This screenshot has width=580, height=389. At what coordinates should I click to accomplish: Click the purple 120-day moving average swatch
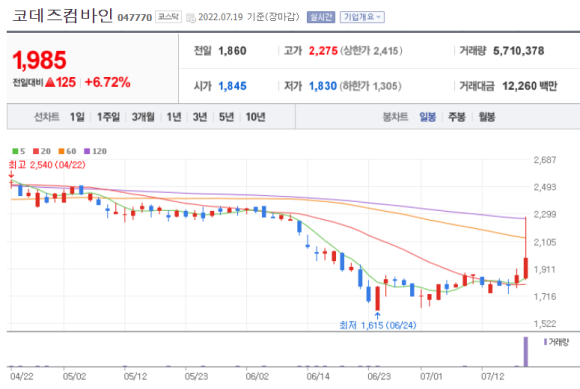87,151
